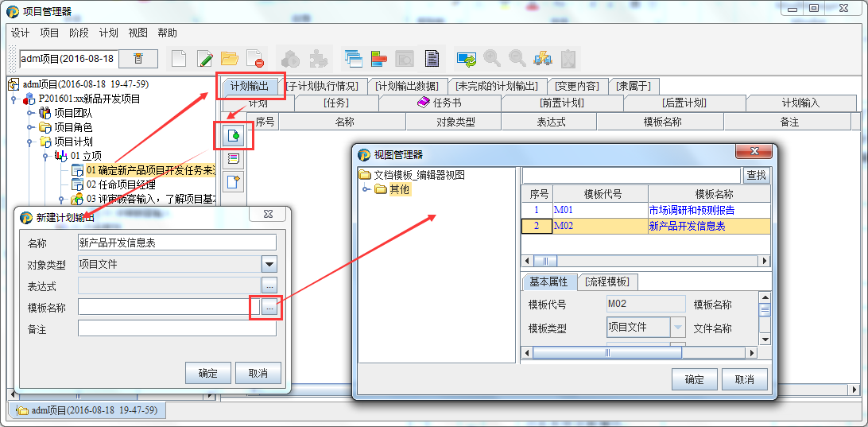
Task: Click the delete document toolbar icon
Action: point(255,58)
